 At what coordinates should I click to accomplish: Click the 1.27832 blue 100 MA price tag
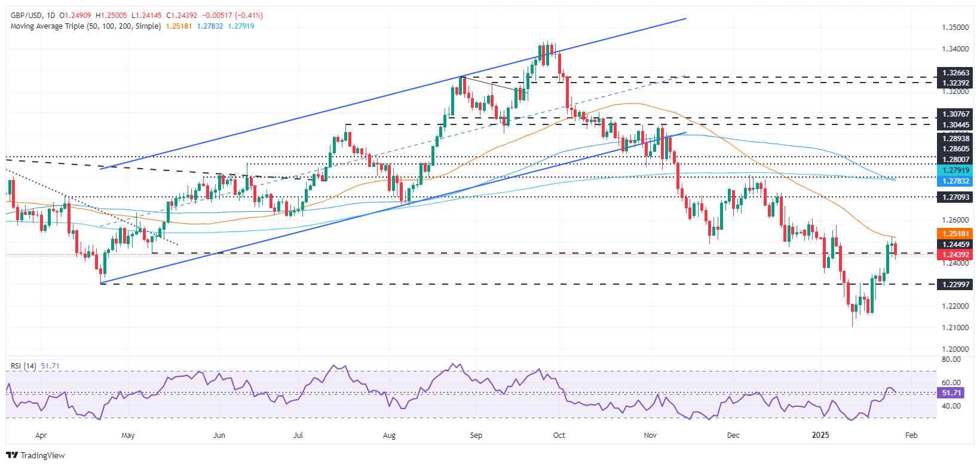pos(956,181)
